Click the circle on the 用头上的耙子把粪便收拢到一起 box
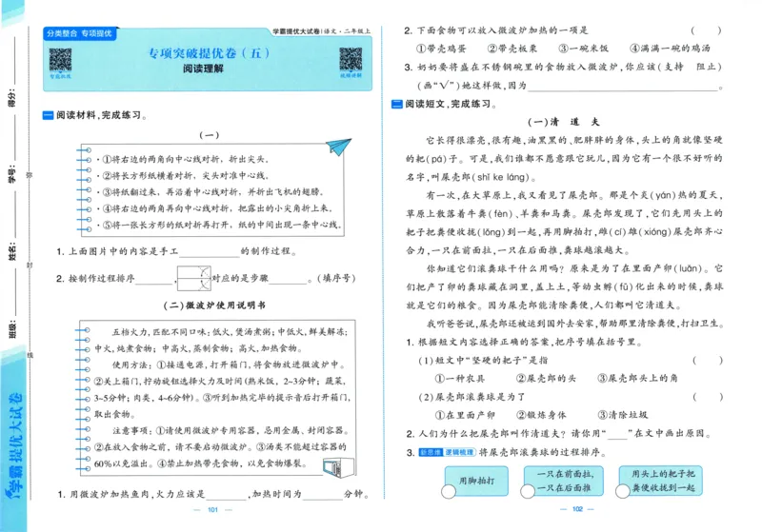This screenshot has height=532, width=762. [623, 492]
